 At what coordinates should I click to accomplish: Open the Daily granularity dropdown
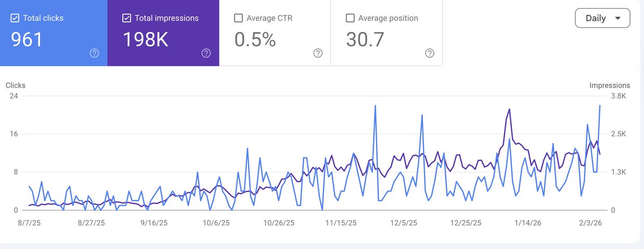[604, 18]
